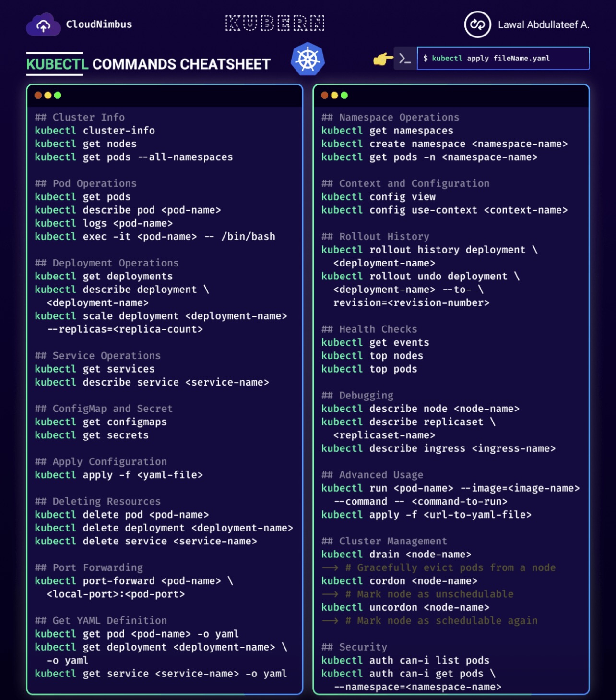The image size is (616, 700).
Task: Click the 'CloudNimbus' brand name
Action: (x=99, y=24)
